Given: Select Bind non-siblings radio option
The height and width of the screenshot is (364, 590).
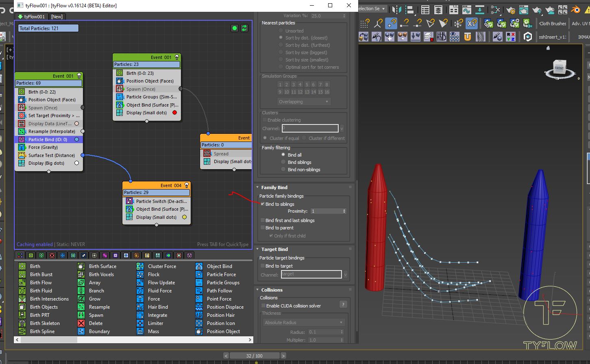Looking at the screenshot, I should 283,170.
